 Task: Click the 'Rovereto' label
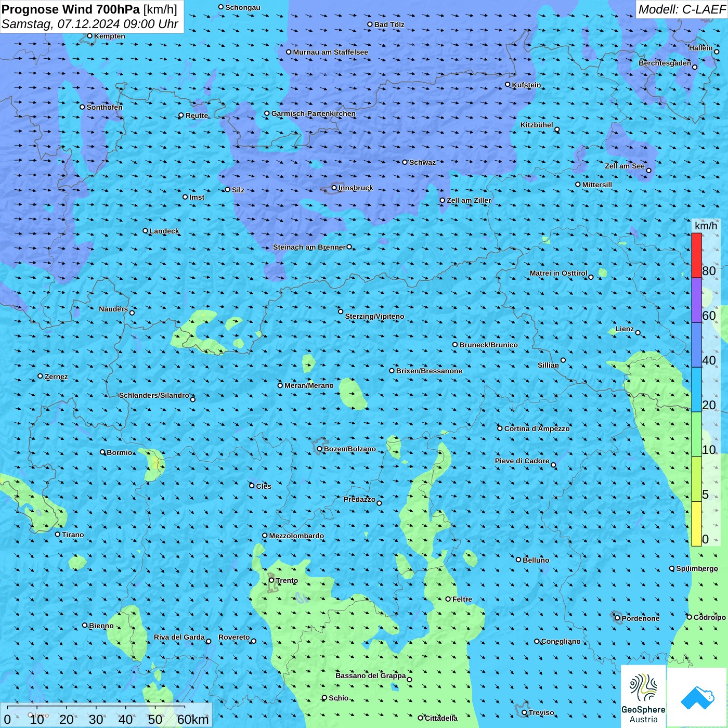click(x=234, y=637)
